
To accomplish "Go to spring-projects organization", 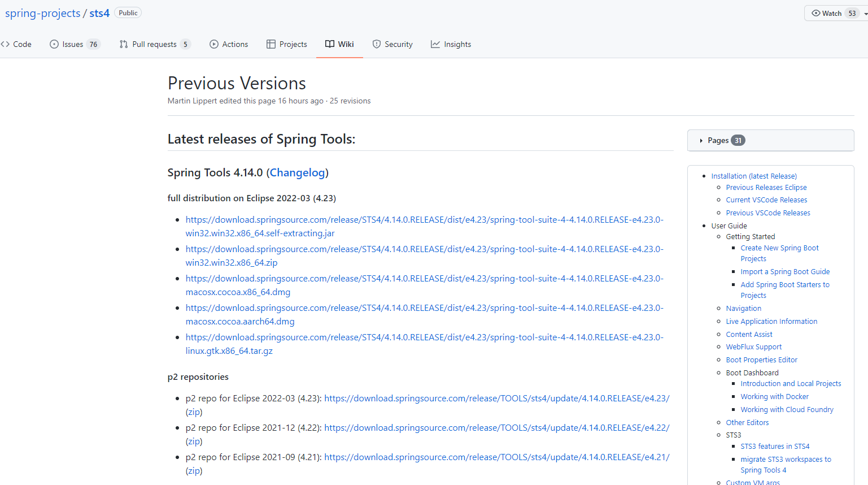I will click(x=43, y=13).
